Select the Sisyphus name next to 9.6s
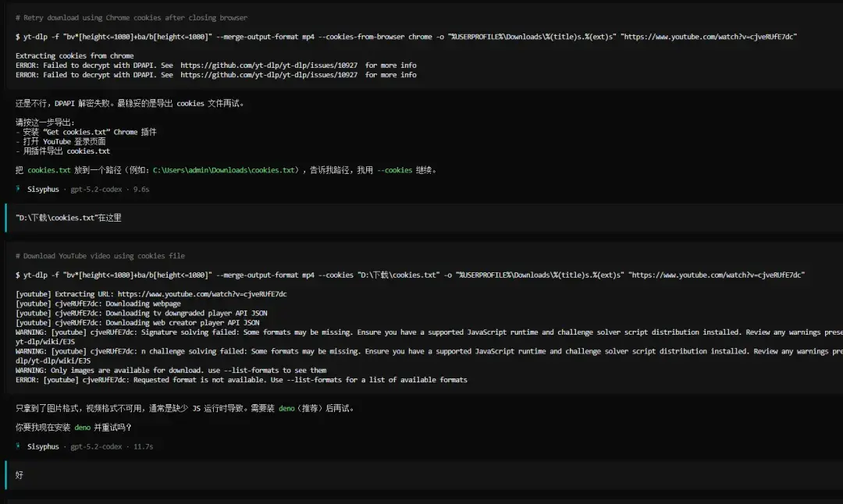Screen dimensions: 843x504 (x=43, y=189)
